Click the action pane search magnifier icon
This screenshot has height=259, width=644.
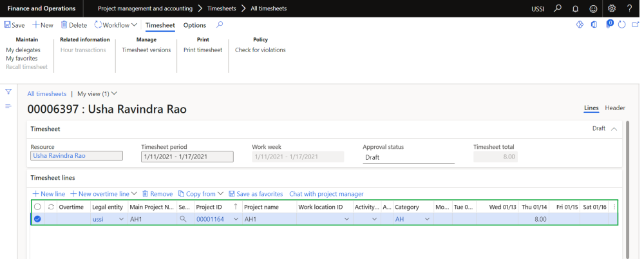click(x=220, y=25)
